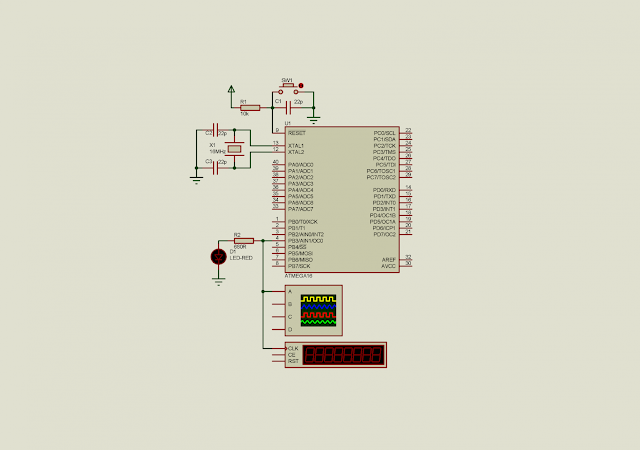Click the wire junction between R1 and C1

[x=272, y=108]
